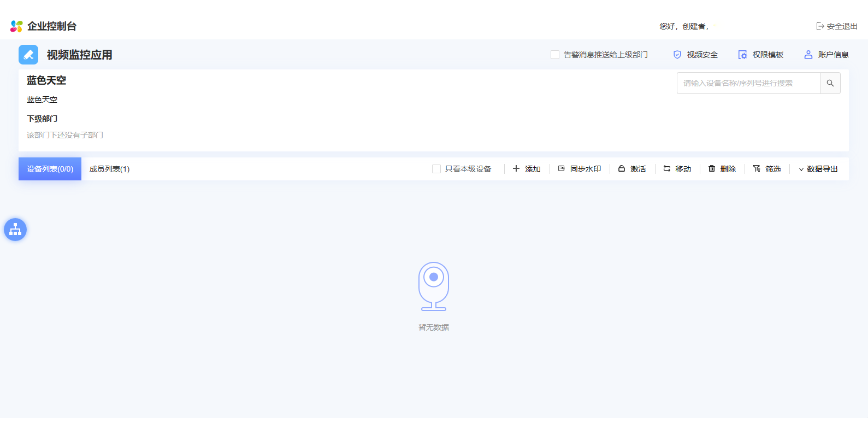The image size is (868, 434).
Task: Click the Activate (激活) lock icon
Action: pyautogui.click(x=622, y=169)
